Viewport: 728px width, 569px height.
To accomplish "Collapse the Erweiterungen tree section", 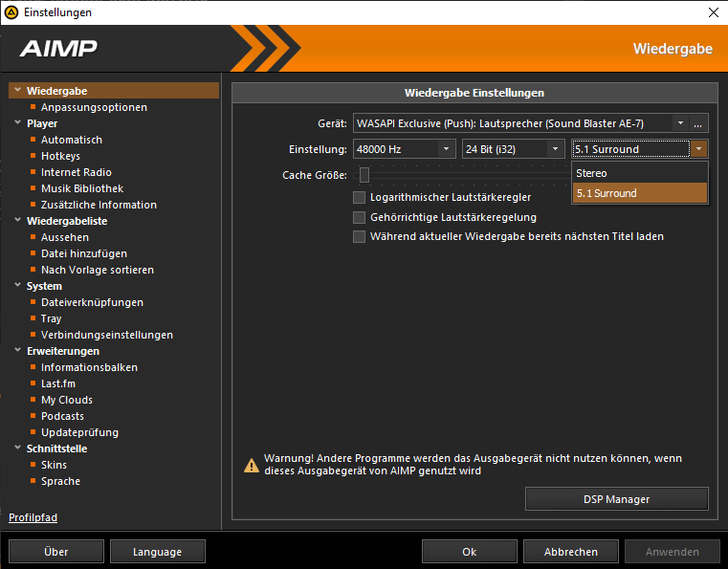I will point(17,350).
